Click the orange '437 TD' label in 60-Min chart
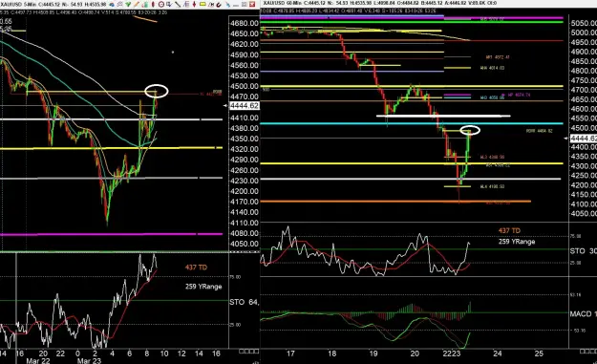Viewport: 597px width, 364px height. (509, 230)
